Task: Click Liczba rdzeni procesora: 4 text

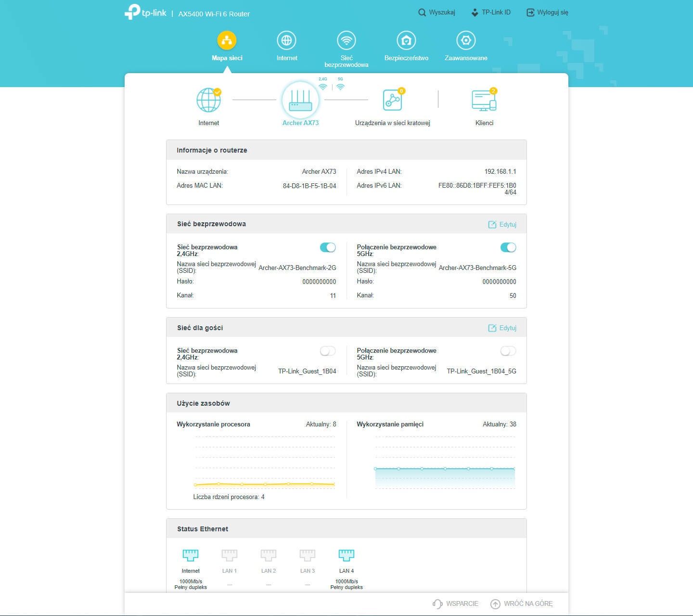Action: pos(229,497)
